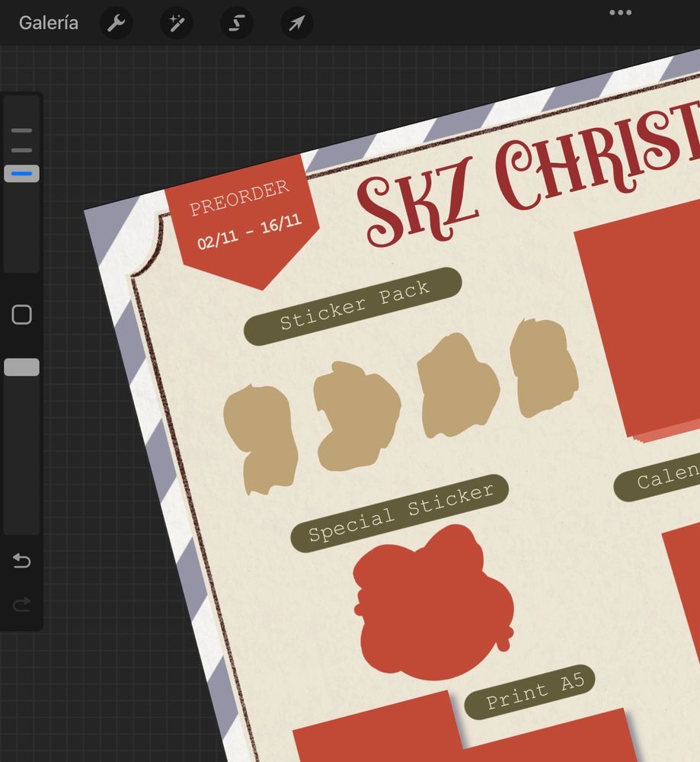
Task: Return to the Galería view
Action: [x=49, y=23]
